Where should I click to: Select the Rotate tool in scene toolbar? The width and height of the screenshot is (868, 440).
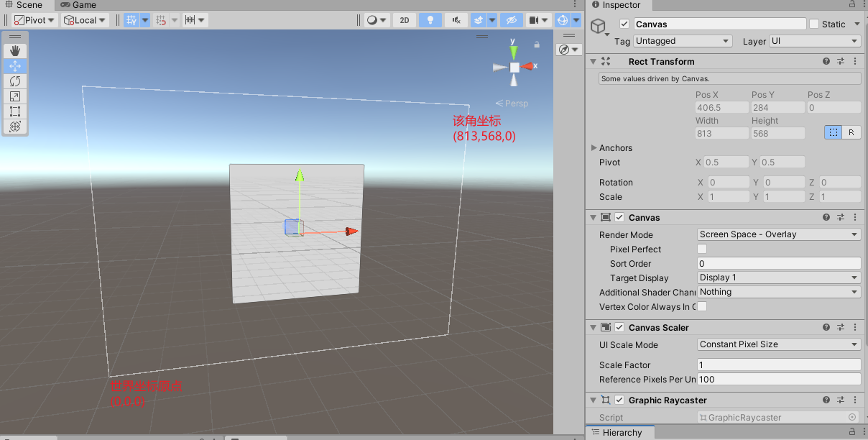point(15,81)
